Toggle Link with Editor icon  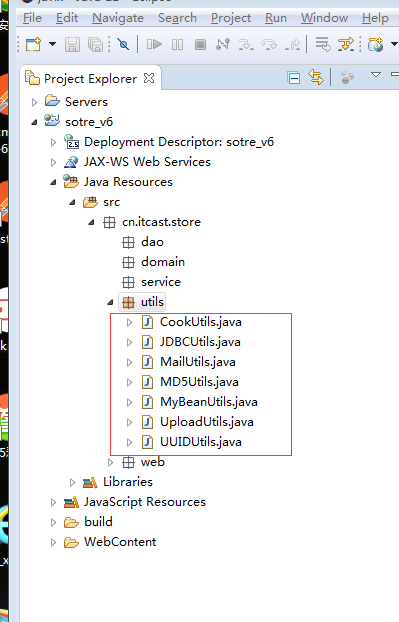pos(316,77)
